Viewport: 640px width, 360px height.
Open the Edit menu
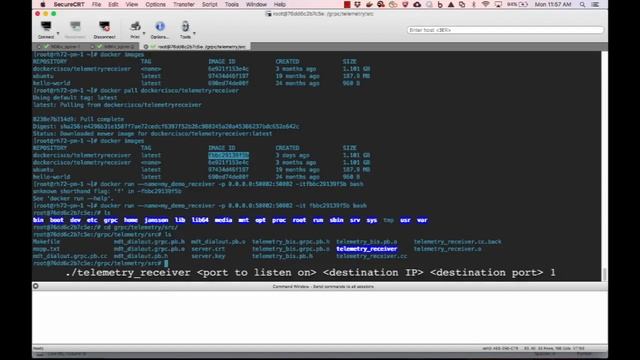[x=113, y=4]
